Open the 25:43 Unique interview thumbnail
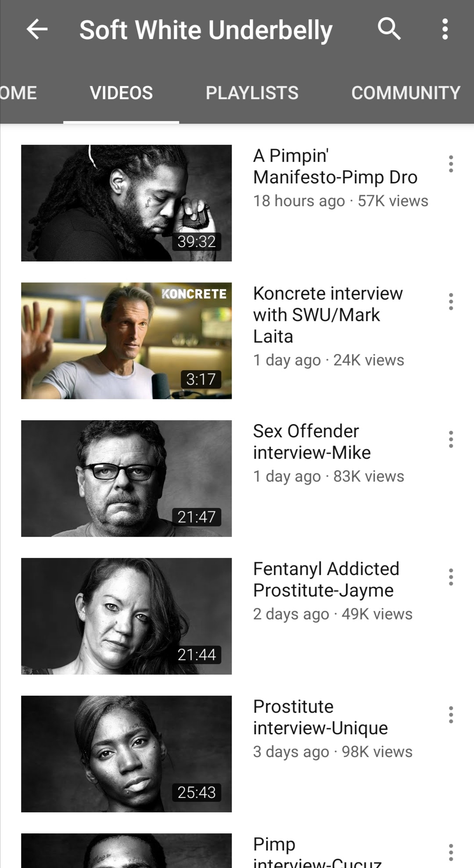The height and width of the screenshot is (868, 474). pos(126,754)
